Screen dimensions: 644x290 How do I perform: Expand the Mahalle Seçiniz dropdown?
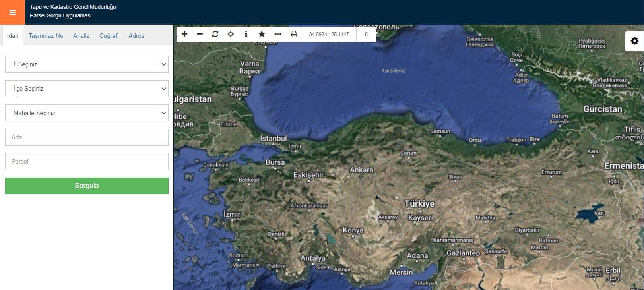click(87, 113)
